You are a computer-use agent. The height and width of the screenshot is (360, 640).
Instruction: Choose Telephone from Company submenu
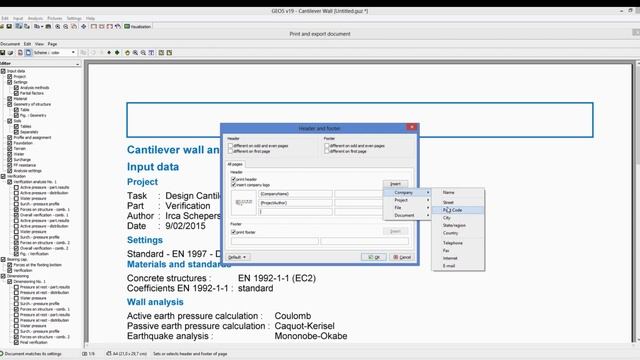click(458, 243)
